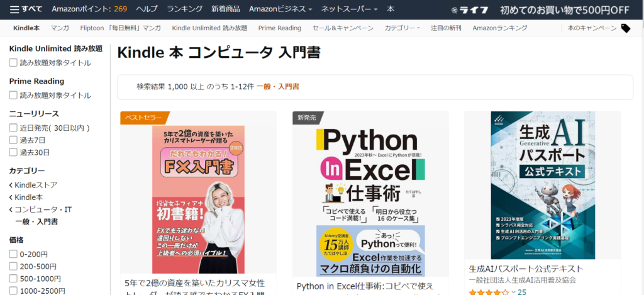The image size is (644, 295).
Task: Click the star rating of 生成AIパスポート公式テキスト
Action: coord(489,292)
